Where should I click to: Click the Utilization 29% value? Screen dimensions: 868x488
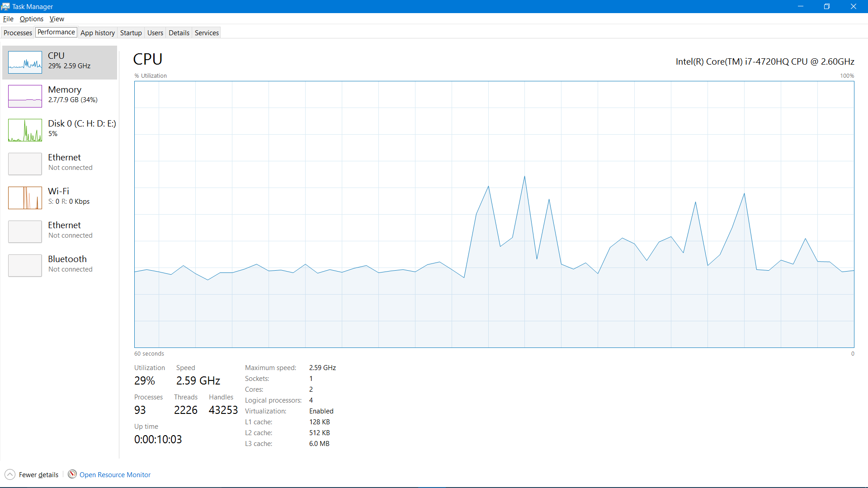(x=145, y=381)
